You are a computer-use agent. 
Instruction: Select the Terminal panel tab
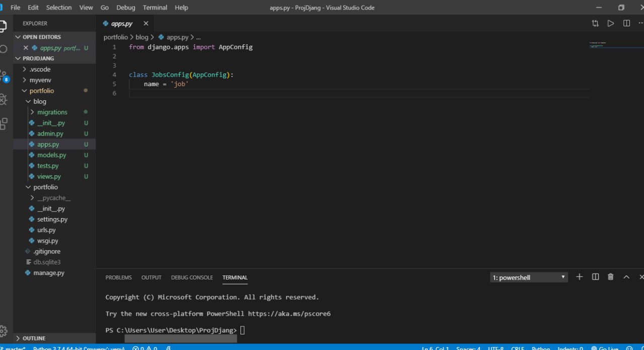coord(235,277)
